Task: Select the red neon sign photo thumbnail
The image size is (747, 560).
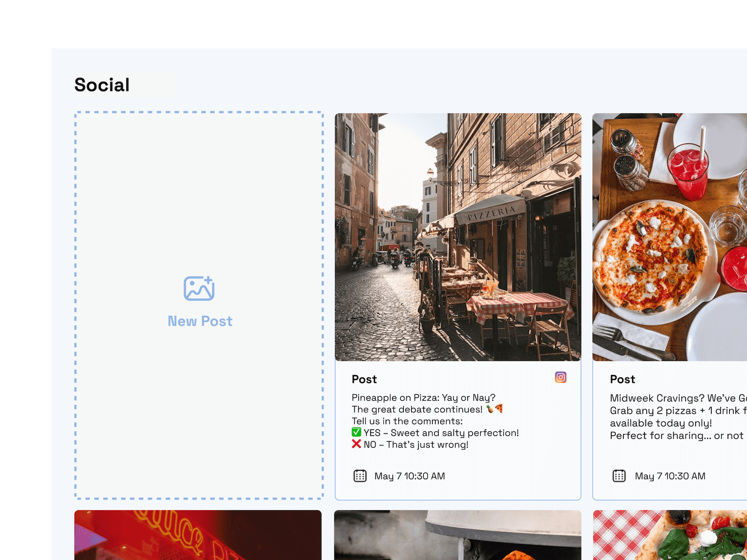Action: [x=198, y=535]
